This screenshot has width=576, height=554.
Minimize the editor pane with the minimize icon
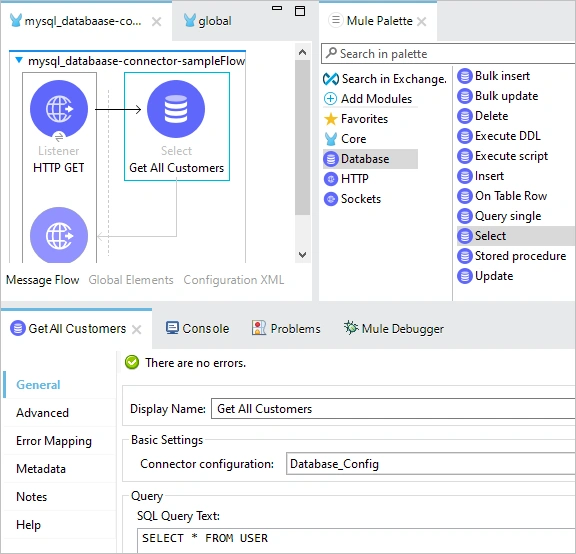click(x=277, y=8)
